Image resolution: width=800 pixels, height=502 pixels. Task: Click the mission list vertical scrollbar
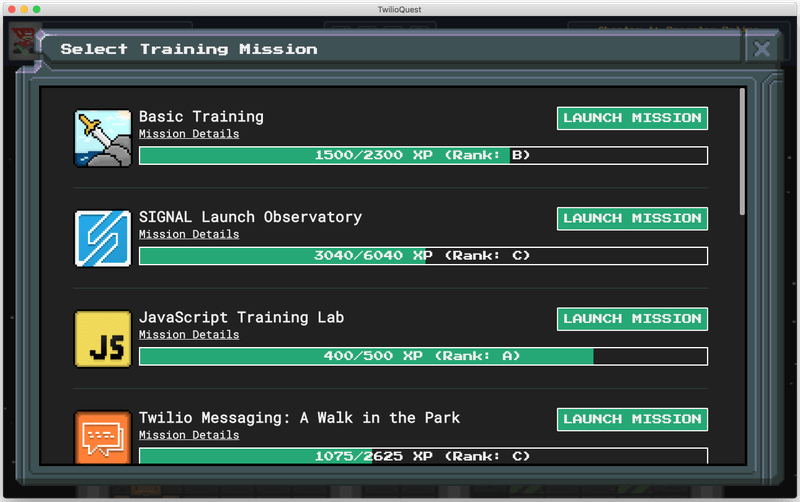742,152
